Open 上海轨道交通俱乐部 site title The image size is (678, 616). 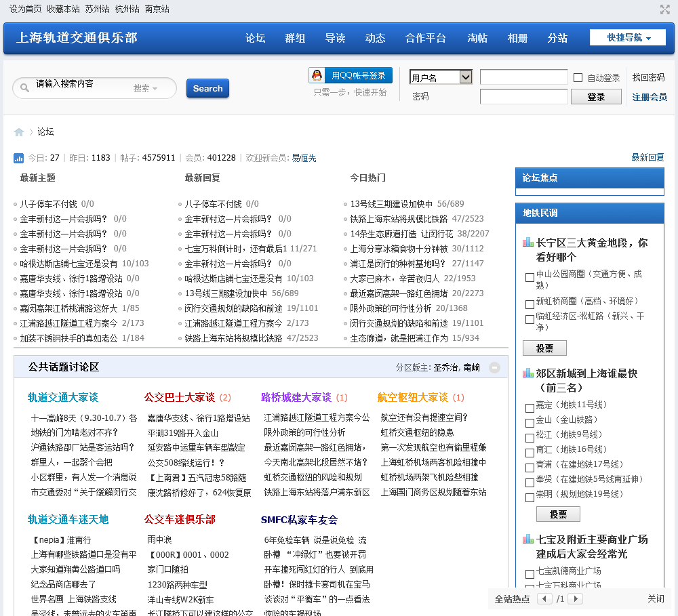77,38
